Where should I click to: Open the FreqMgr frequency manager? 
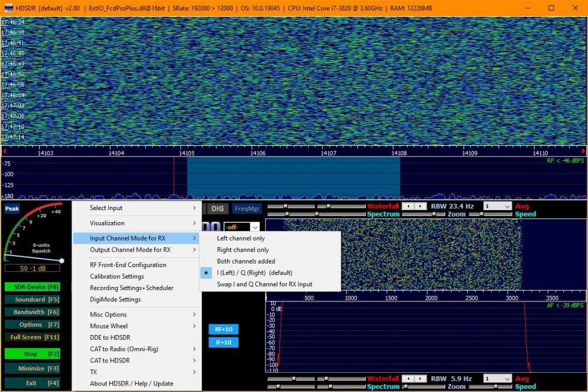tap(247, 209)
